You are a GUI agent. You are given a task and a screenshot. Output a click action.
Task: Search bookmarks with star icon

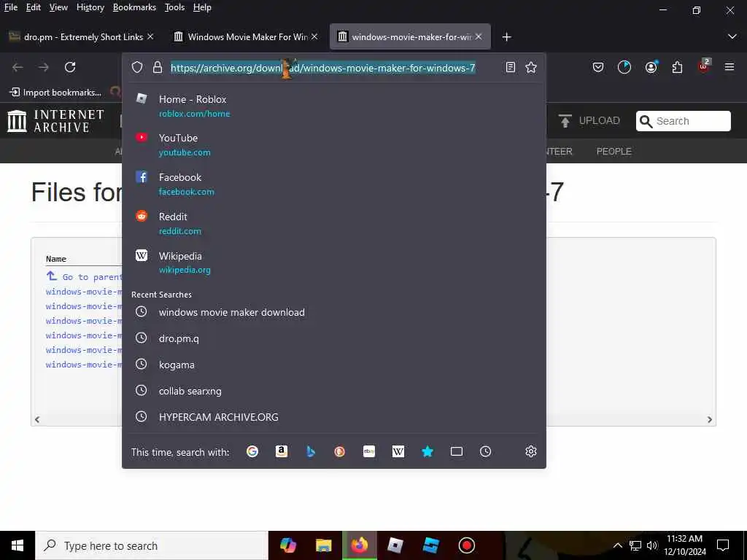427,451
